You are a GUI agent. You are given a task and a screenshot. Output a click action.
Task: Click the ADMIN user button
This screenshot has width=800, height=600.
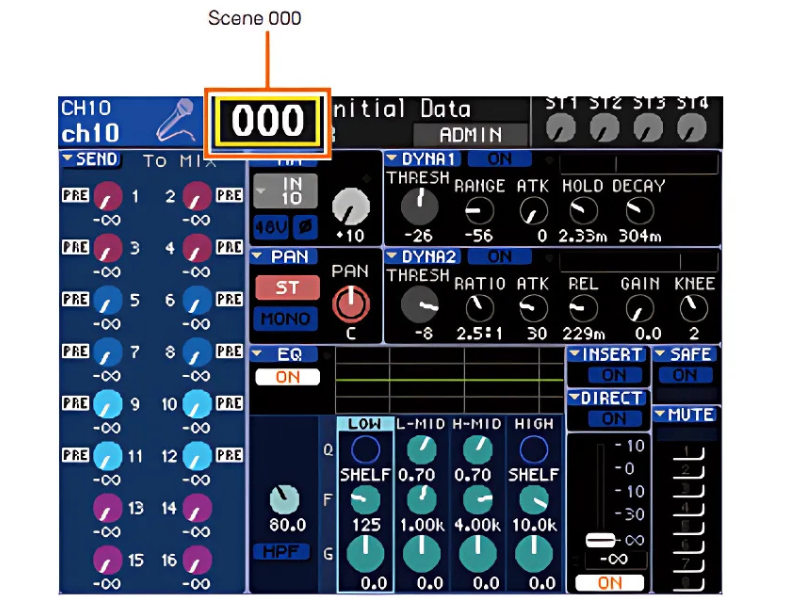pos(470,135)
